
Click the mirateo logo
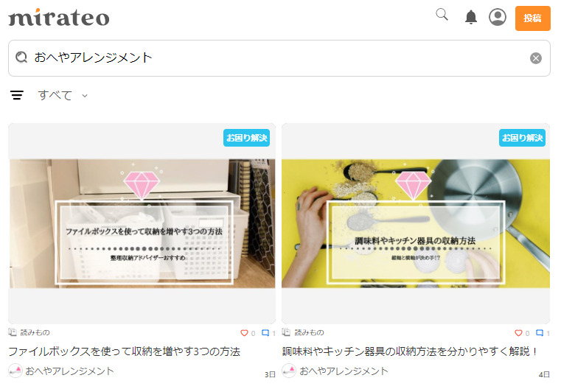click(59, 18)
